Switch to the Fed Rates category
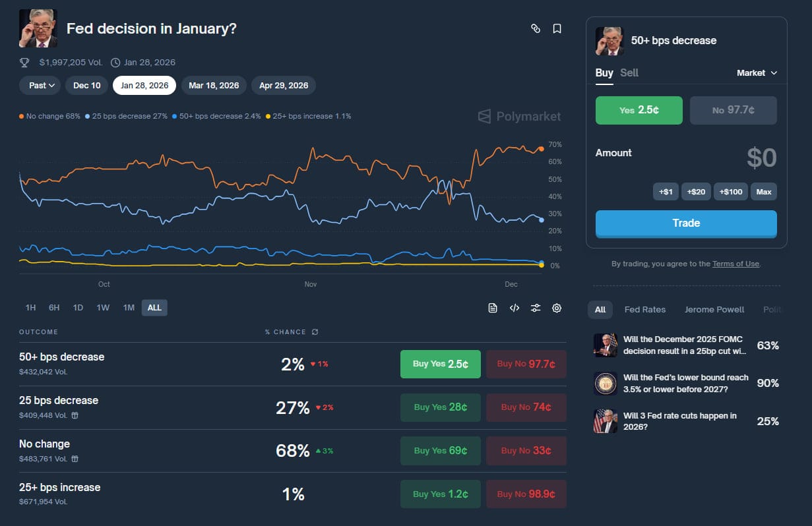Viewport: 812px width, 526px height. click(645, 309)
